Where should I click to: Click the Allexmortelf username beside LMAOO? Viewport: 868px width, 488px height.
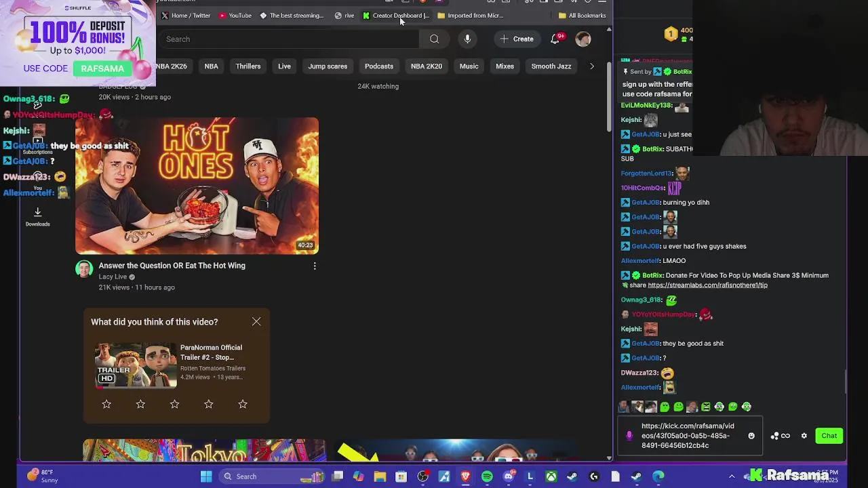pos(640,261)
